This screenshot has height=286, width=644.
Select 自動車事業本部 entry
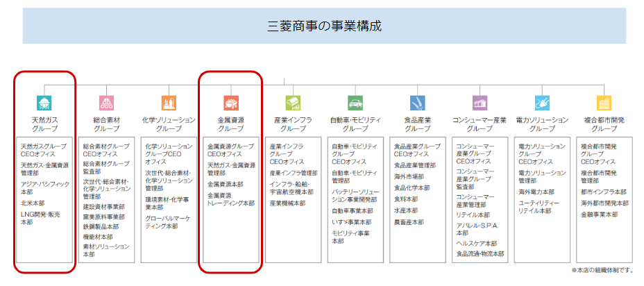point(353,211)
